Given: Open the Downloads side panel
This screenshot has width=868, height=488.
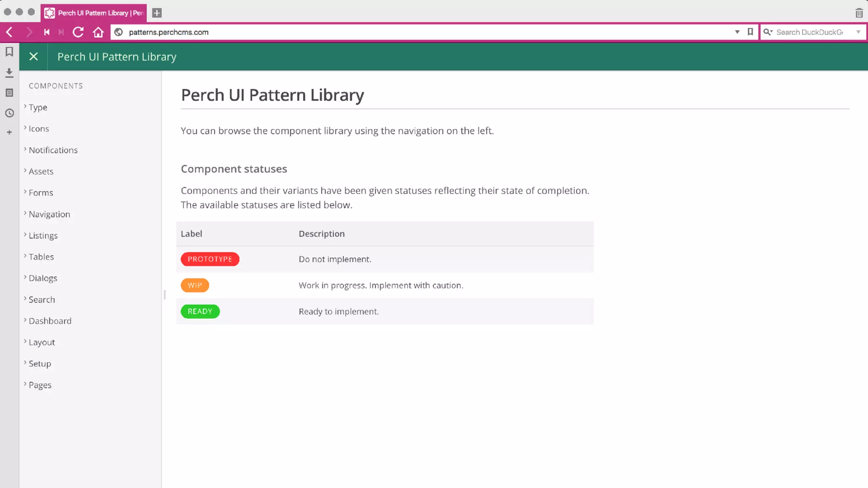Looking at the screenshot, I should point(9,72).
